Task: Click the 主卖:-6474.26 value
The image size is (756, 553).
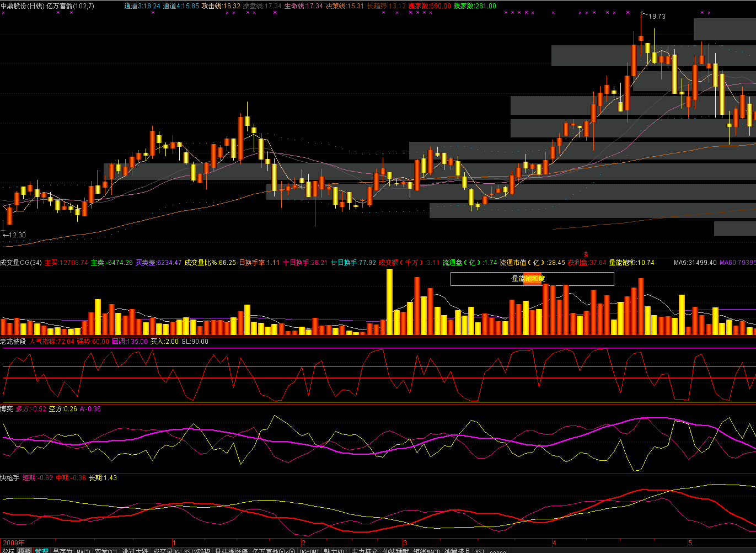Action: click(112, 263)
